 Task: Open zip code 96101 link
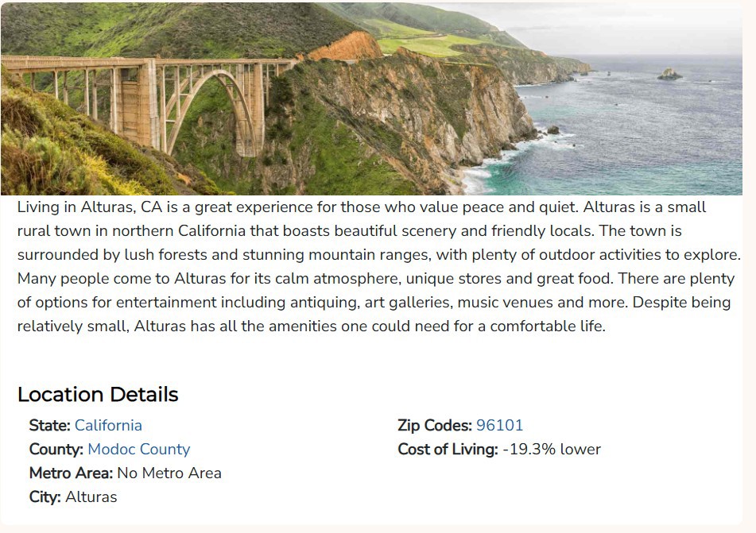[499, 425]
